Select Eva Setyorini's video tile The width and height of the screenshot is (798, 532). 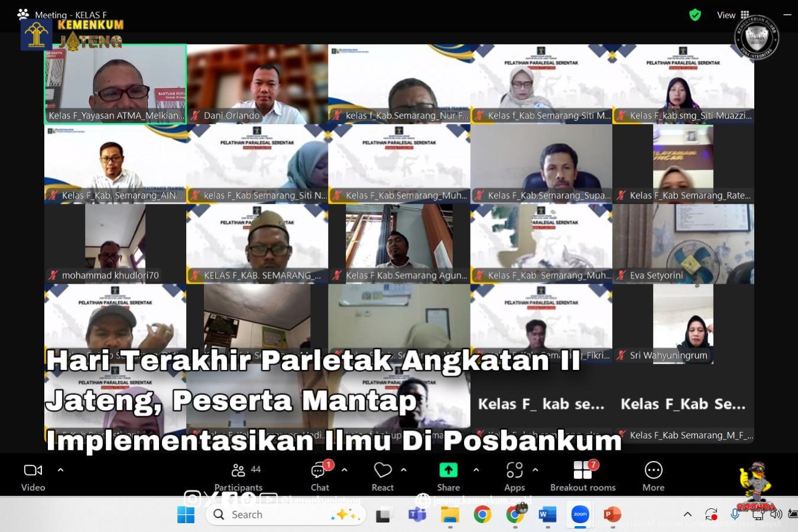(683, 244)
